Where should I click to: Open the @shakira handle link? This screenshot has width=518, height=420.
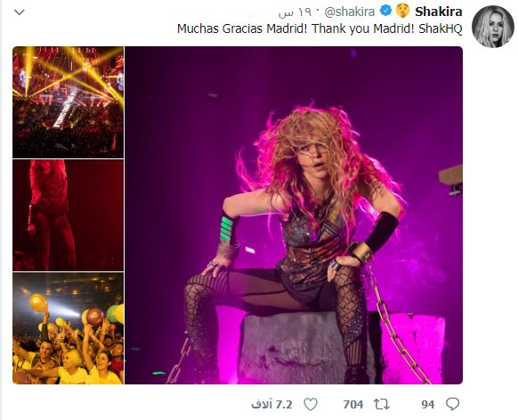[350, 12]
